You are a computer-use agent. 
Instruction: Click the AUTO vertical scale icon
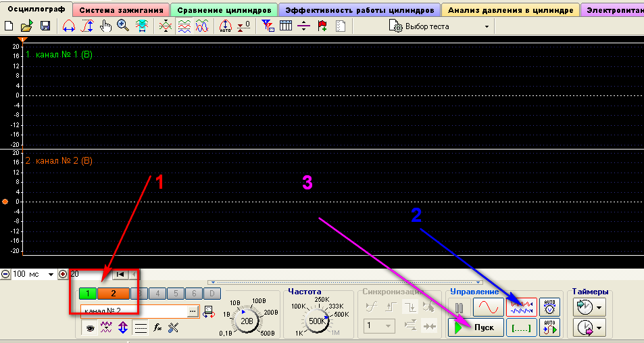(x=225, y=27)
